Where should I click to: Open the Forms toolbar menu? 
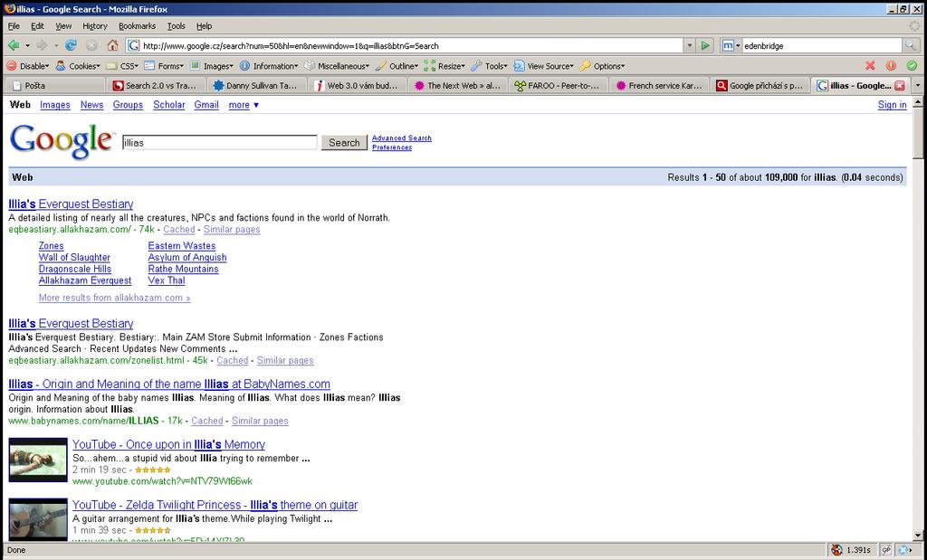point(164,66)
